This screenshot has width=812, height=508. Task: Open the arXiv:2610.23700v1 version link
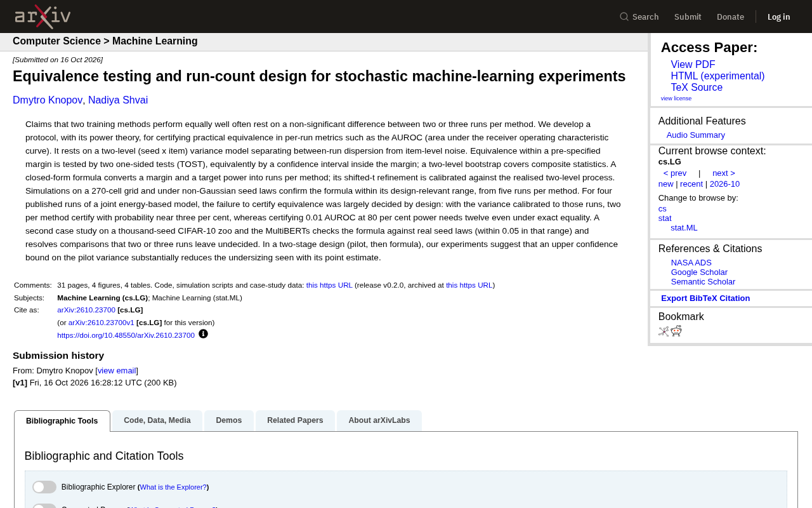coord(101,323)
